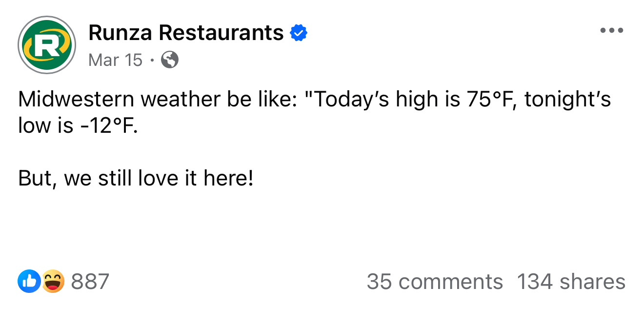This screenshot has width=644, height=309.
Task: Click the 75°F temperature in the post
Action: 488,100
